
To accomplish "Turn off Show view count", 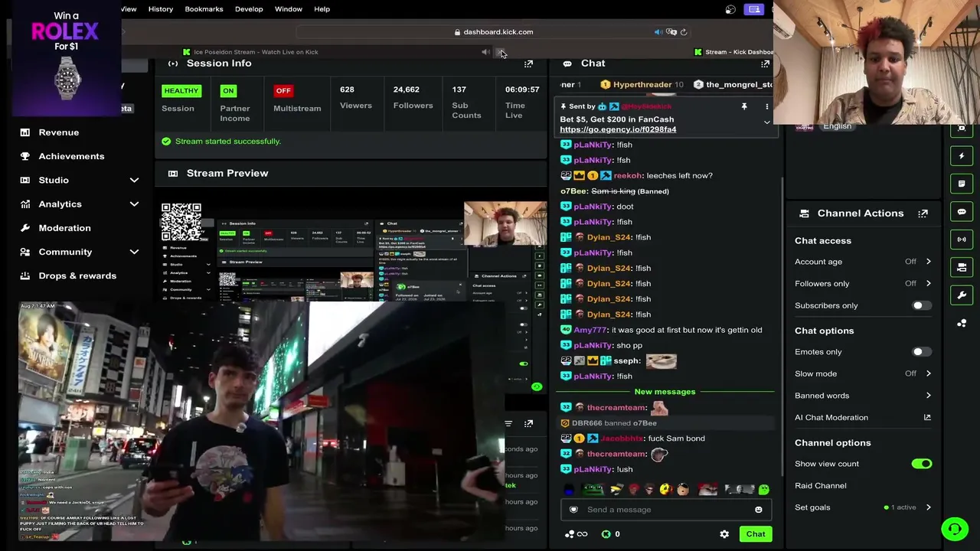I will click(x=921, y=464).
